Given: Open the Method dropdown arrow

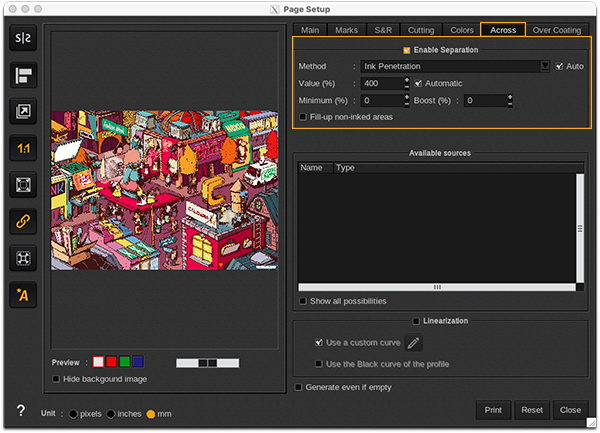Looking at the screenshot, I should click(x=545, y=67).
